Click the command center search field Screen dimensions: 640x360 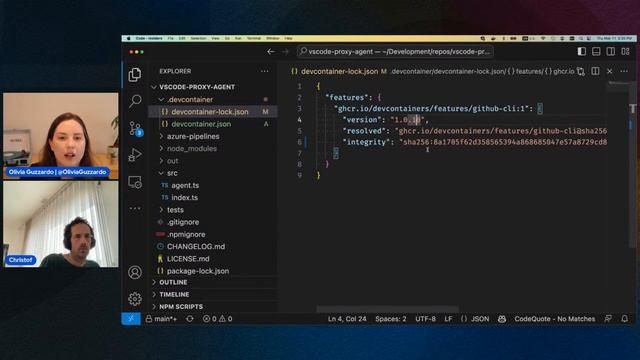(x=395, y=52)
